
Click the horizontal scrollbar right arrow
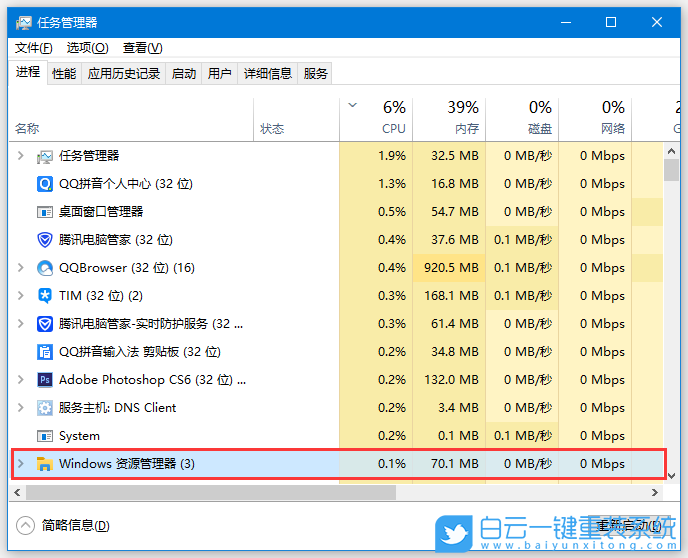655,492
